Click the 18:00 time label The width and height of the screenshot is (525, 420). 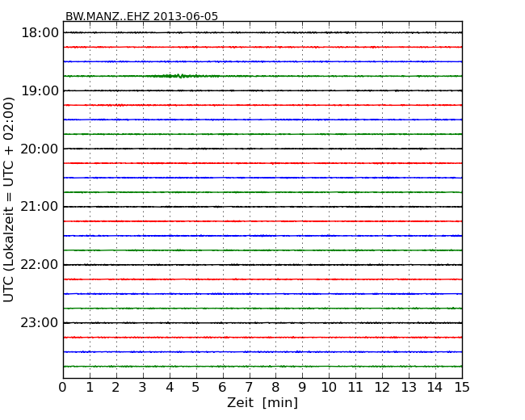pos(40,33)
